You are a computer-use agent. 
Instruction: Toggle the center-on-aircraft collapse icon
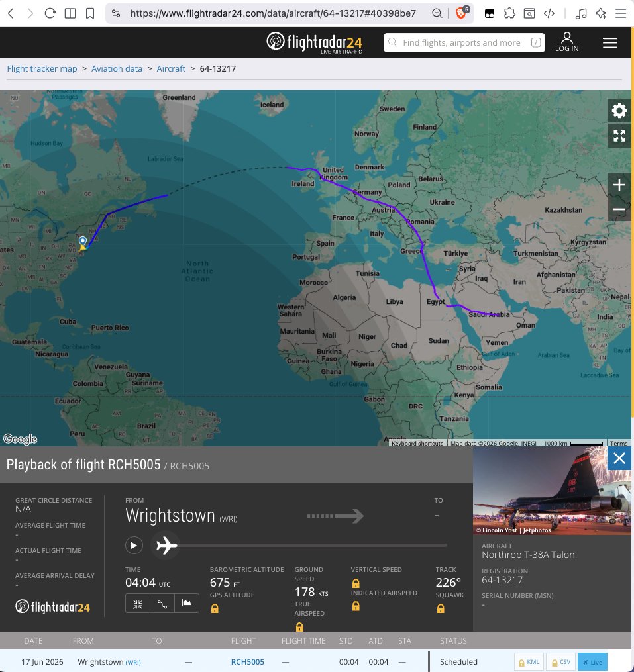pos(138,603)
